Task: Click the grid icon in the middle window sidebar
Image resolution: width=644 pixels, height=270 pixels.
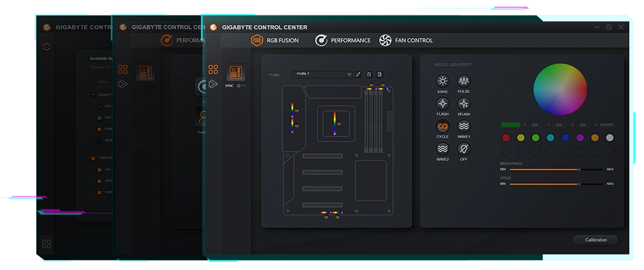Action: tap(123, 69)
